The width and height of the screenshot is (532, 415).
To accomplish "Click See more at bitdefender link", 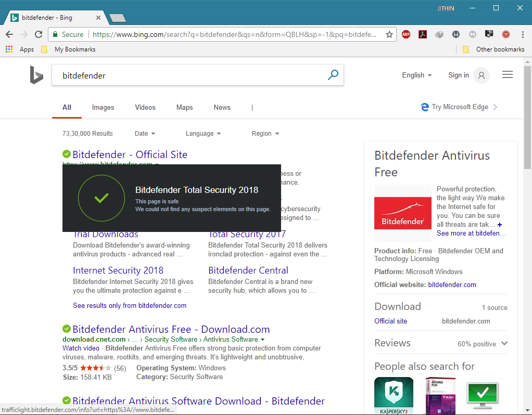I will 471,234.
